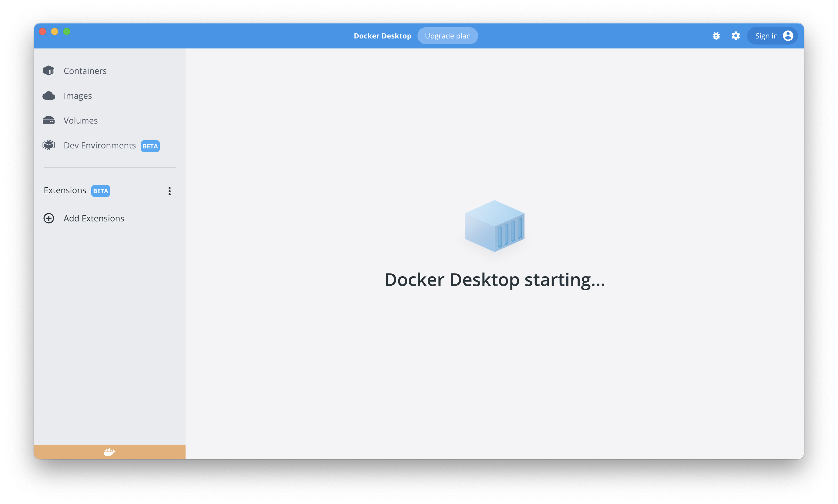The width and height of the screenshot is (838, 504).
Task: Click the Images cloud icon
Action: [49, 96]
